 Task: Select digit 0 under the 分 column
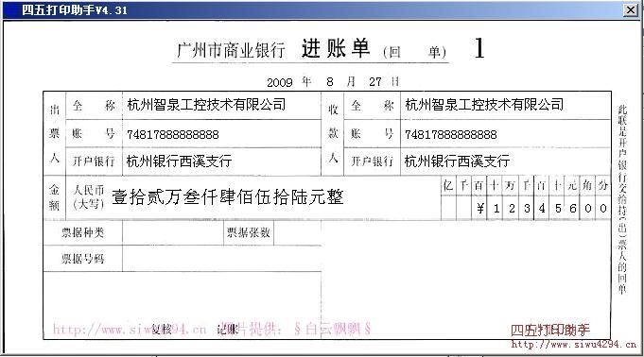(x=603, y=209)
